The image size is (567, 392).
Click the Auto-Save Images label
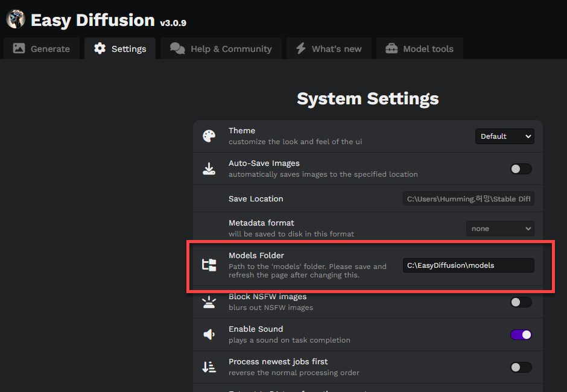[264, 163]
